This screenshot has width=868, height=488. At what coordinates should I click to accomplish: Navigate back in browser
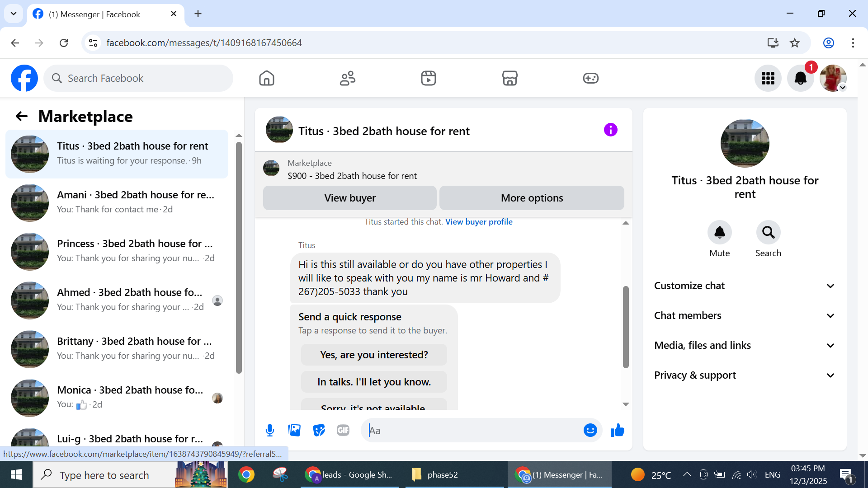[x=15, y=43]
